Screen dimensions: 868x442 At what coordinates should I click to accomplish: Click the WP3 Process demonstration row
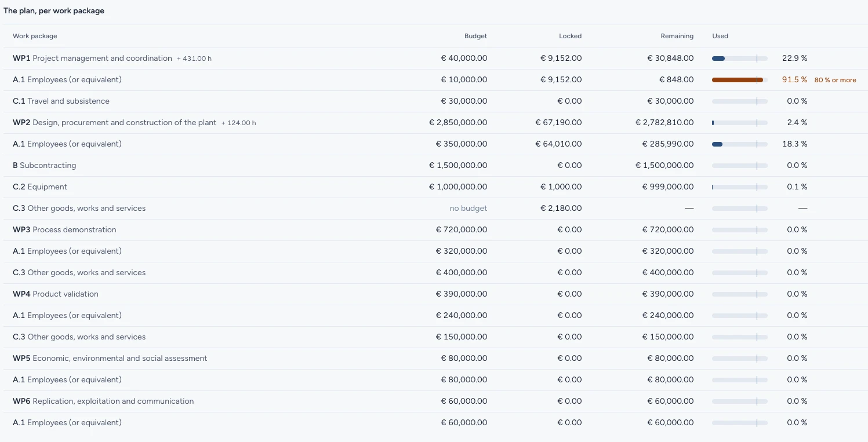tap(434, 230)
